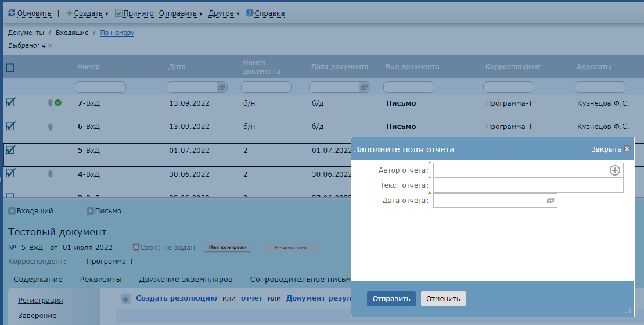Uncheck the checkbox for row 4-ВхД
The height and width of the screenshot is (325, 644).
pyautogui.click(x=10, y=173)
